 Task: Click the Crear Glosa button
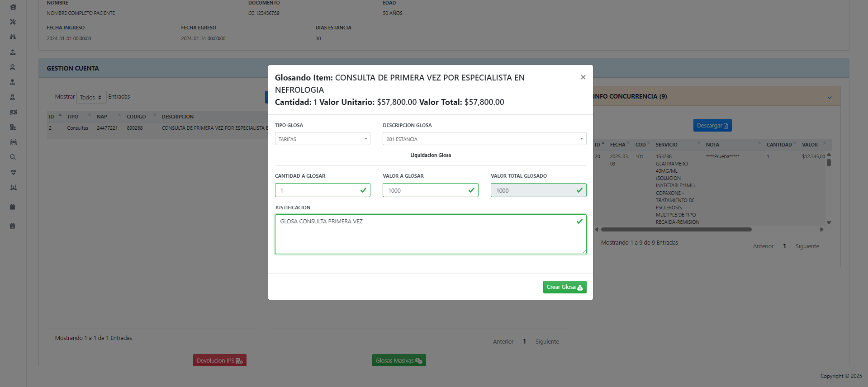click(x=564, y=287)
